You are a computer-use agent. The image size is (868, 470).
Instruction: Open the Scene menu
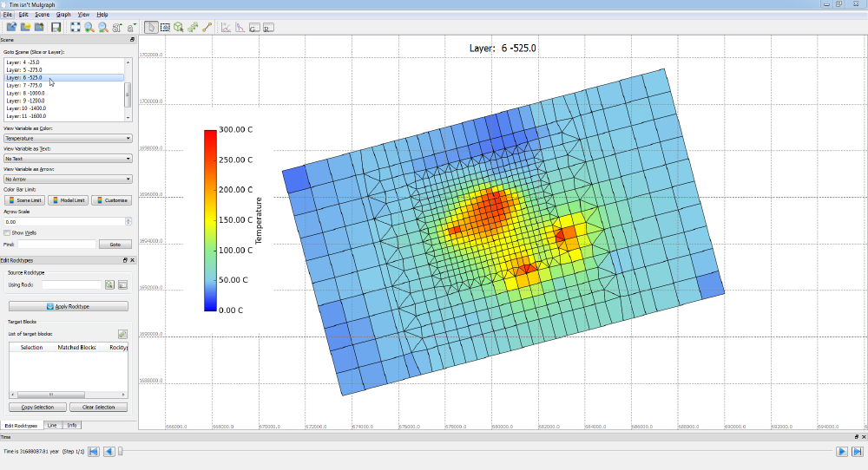(42, 15)
